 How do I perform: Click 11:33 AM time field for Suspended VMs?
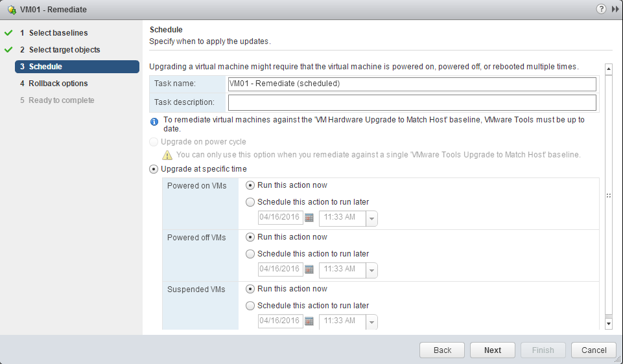[x=342, y=322]
